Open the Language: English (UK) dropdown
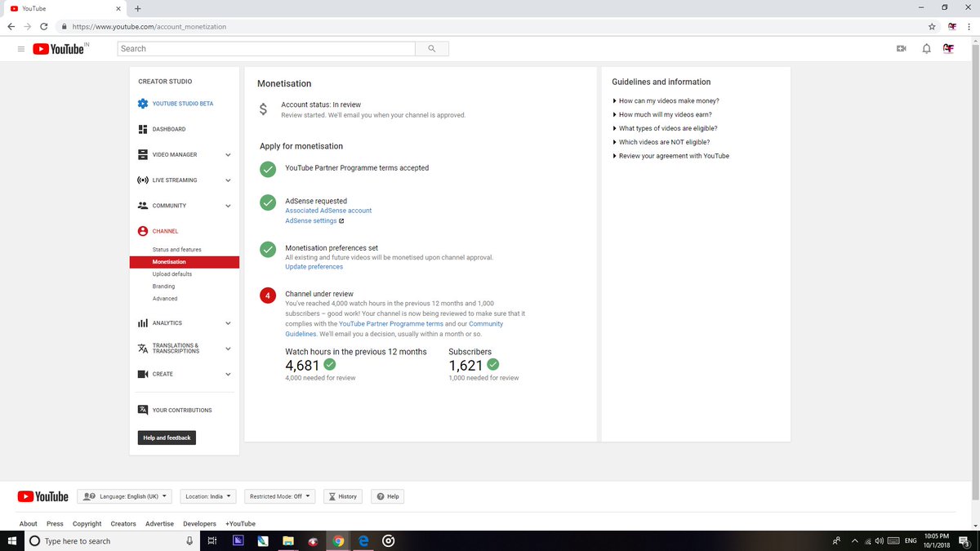 [125, 496]
